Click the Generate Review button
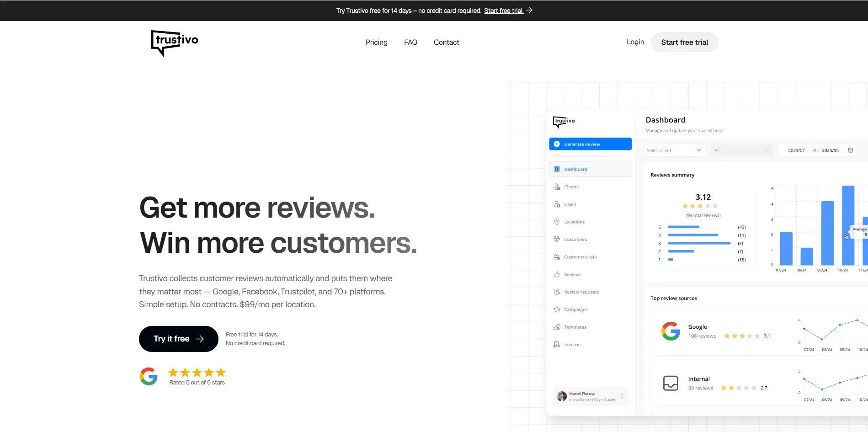 coord(591,144)
